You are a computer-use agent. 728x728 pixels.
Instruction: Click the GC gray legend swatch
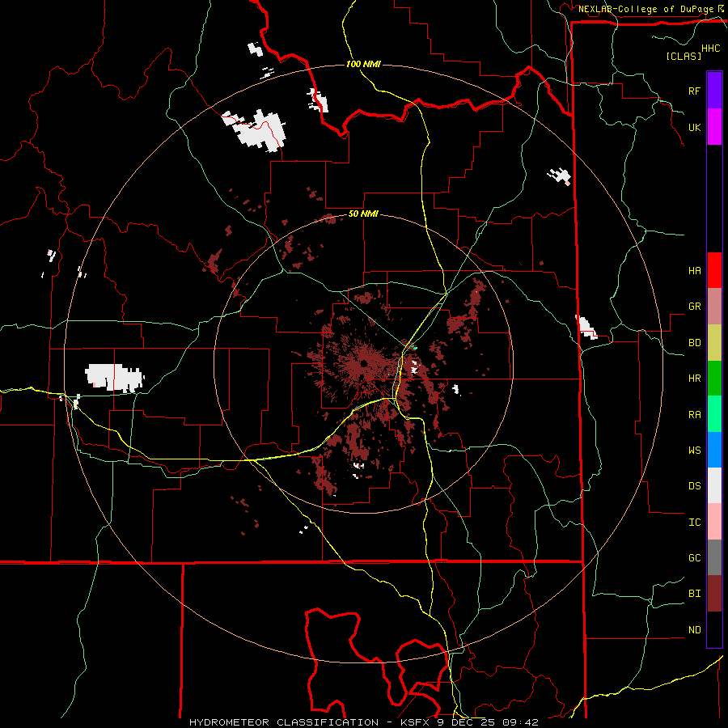coord(714,557)
